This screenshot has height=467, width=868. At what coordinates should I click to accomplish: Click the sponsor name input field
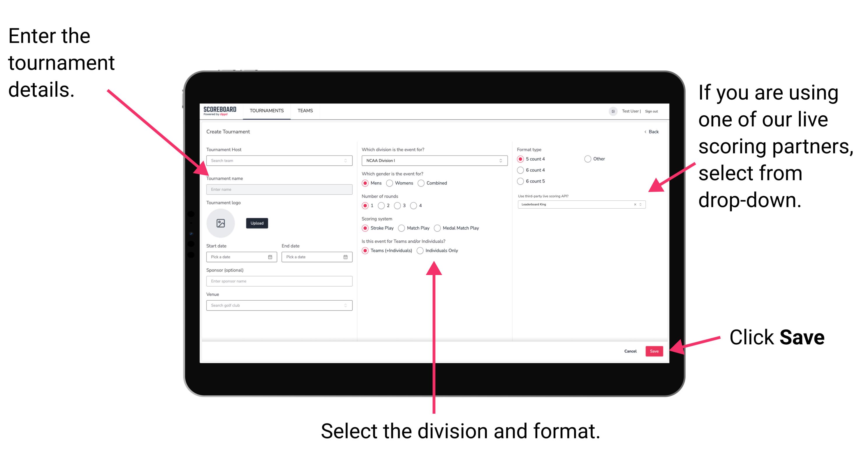click(278, 281)
